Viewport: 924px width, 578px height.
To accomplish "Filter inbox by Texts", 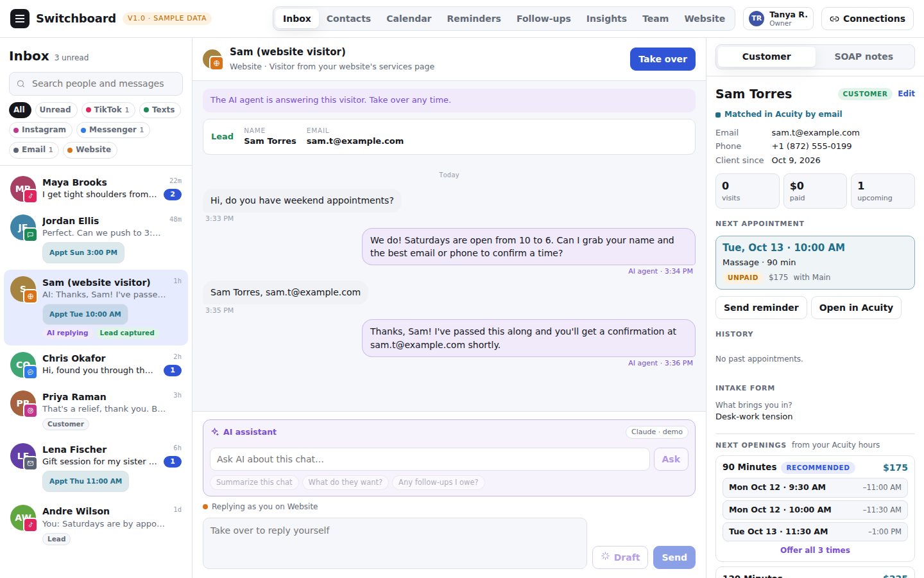I will click(159, 110).
